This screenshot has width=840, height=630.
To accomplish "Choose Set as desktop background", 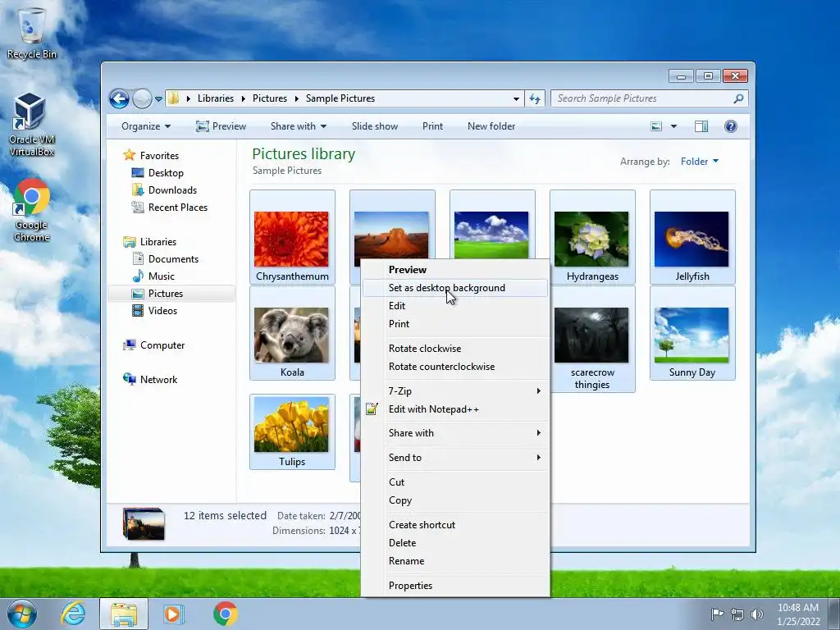I will point(456,288).
